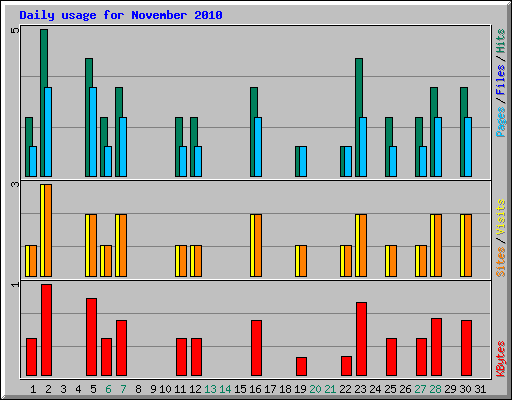Click the red KBytes bar for day 5

click(x=91, y=337)
